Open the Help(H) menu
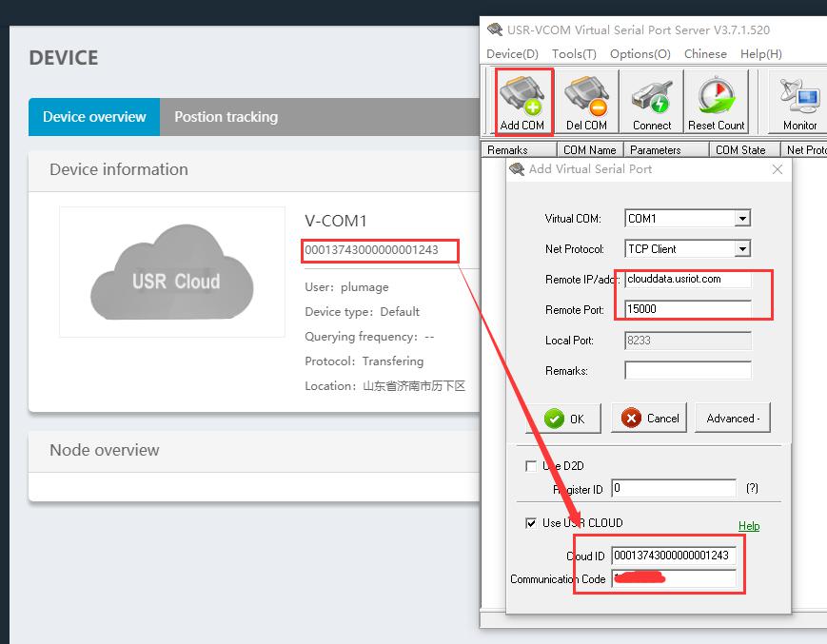 pyautogui.click(x=761, y=54)
